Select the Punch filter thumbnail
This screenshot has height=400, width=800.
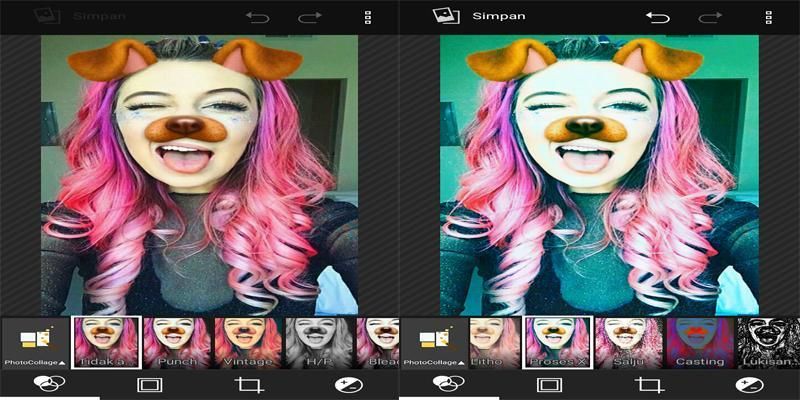176,343
